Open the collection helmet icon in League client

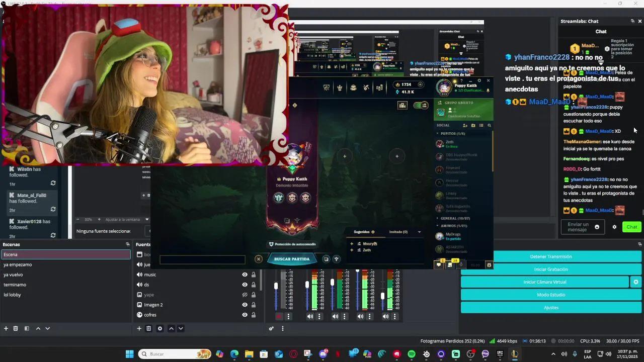click(x=353, y=87)
